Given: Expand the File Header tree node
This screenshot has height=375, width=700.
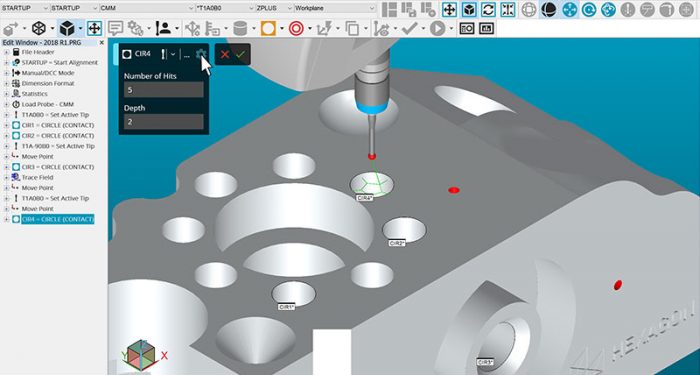Looking at the screenshot, I should (6, 52).
